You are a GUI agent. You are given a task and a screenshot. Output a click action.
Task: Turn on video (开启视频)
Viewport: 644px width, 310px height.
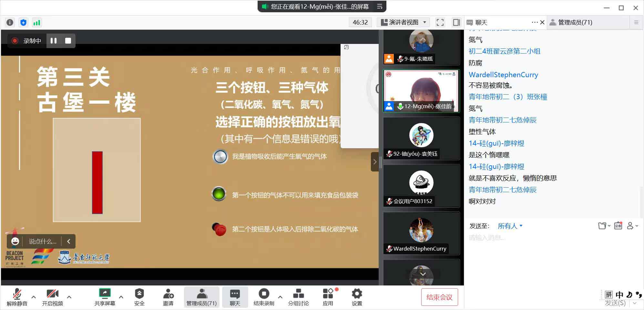(52, 297)
